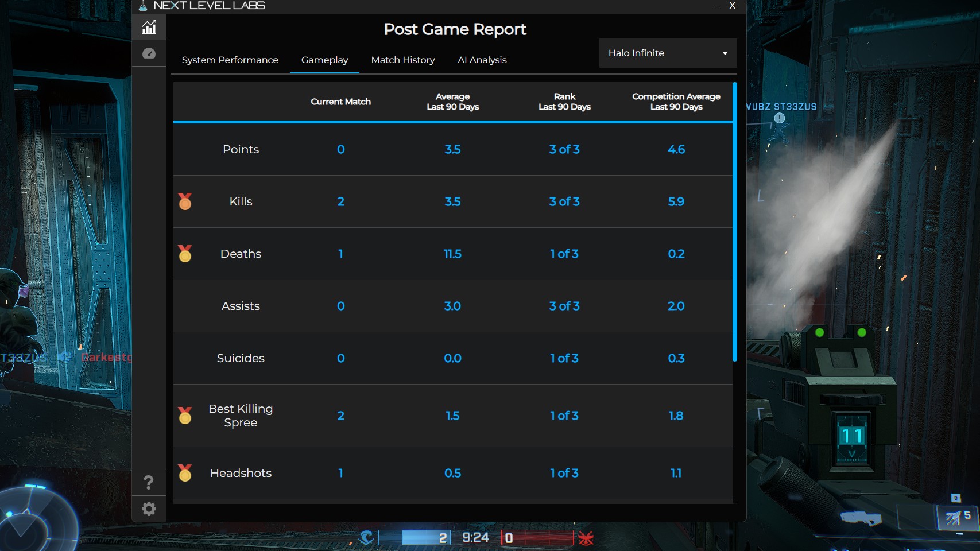The height and width of the screenshot is (551, 980).
Task: Click the Kills competition average 5.9
Action: click(676, 201)
